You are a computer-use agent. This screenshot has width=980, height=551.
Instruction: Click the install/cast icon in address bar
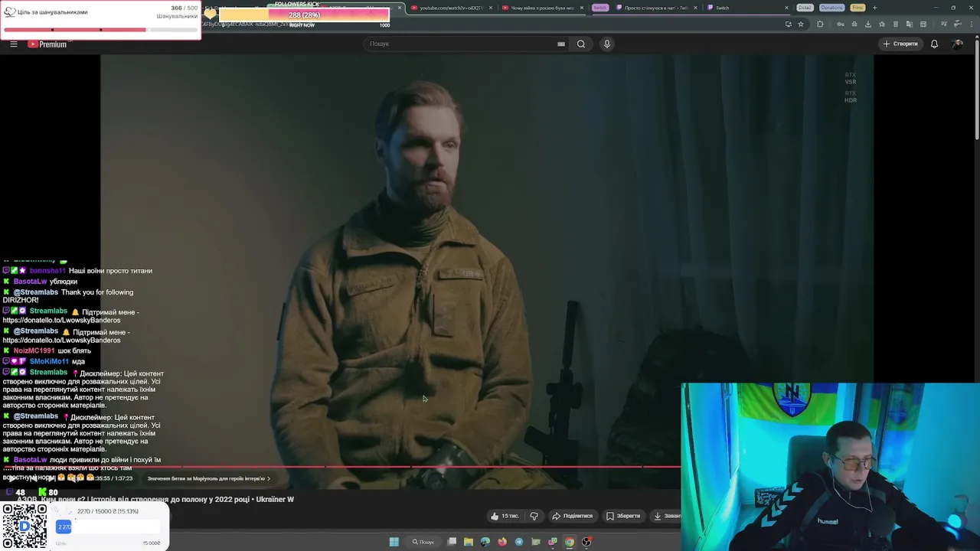(788, 24)
